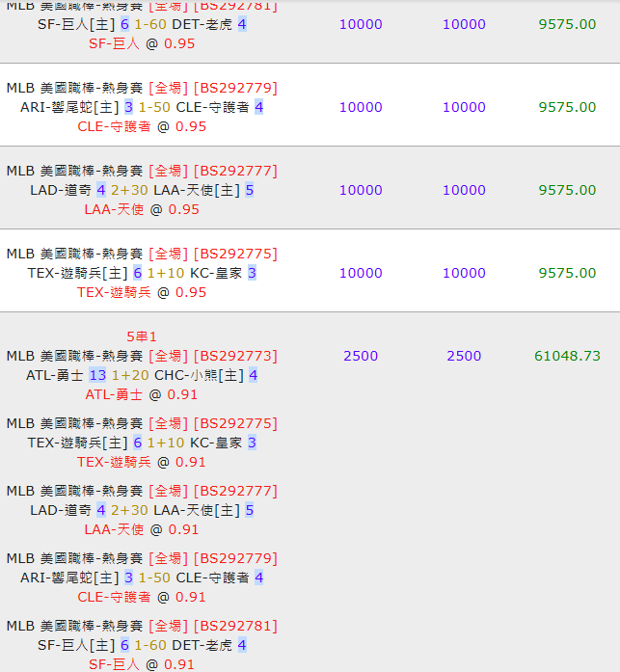Select the pick 'CLE-守護者 @ 0.95'
The image size is (620, 672).
(142, 127)
